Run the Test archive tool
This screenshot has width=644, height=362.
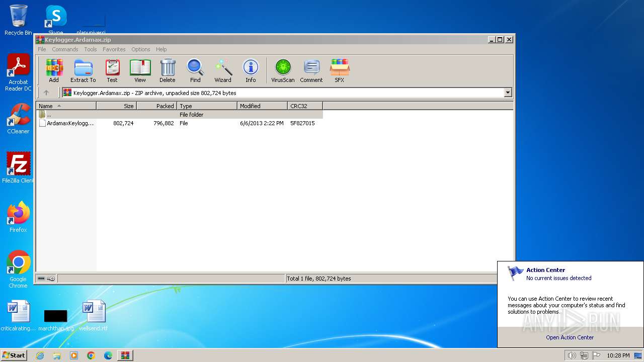click(x=112, y=70)
